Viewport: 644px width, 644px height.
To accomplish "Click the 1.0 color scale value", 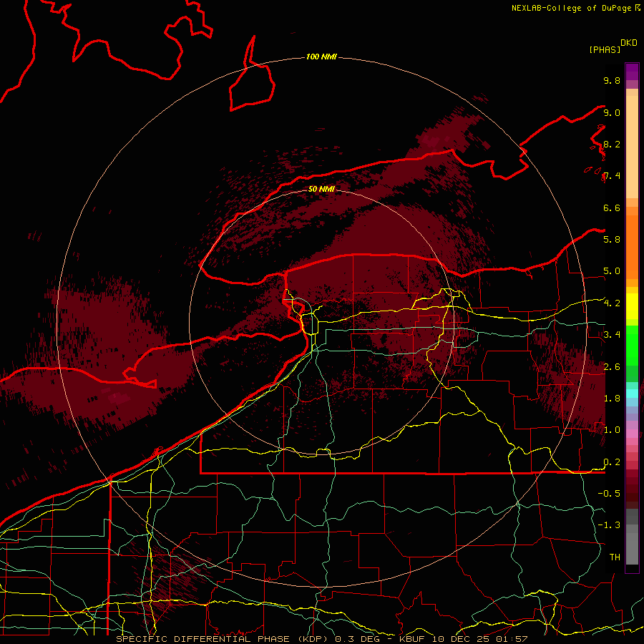I will click(612, 430).
